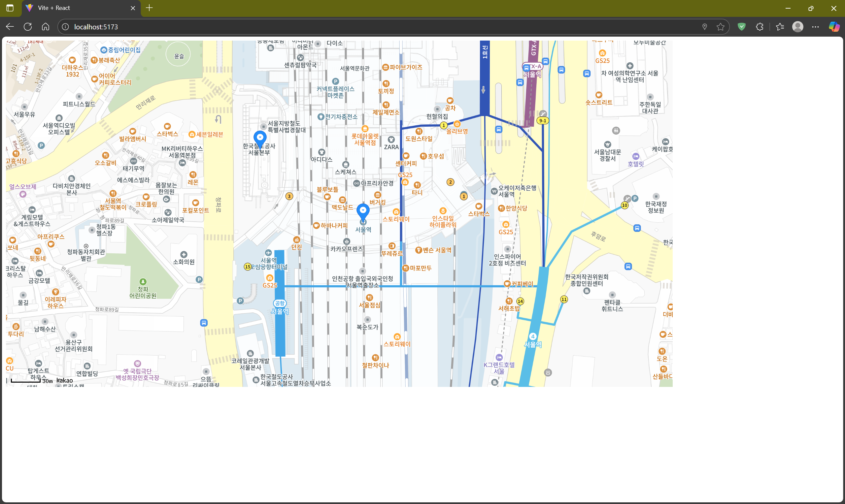Open a new browser tab
845x504 pixels.
point(149,8)
